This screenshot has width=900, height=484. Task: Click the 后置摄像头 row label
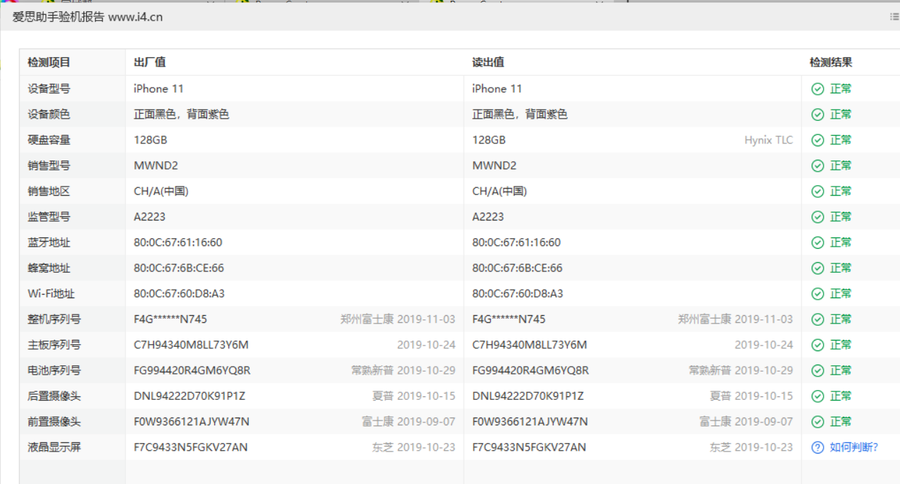point(54,396)
